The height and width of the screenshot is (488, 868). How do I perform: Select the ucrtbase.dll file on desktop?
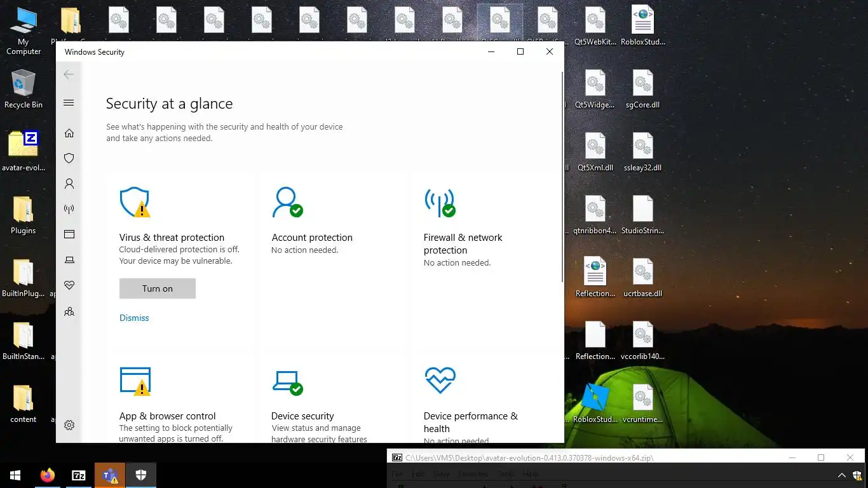tap(643, 278)
